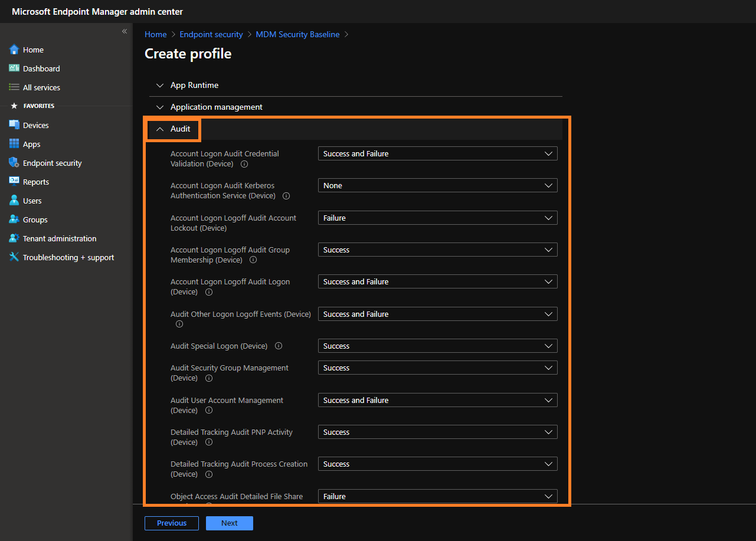This screenshot has height=541, width=756.
Task: Click the Endpoint security shield icon
Action: [x=14, y=163]
